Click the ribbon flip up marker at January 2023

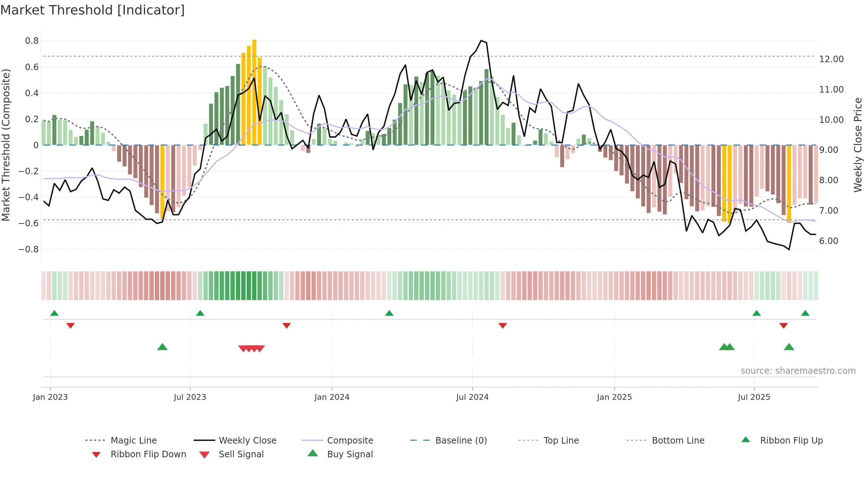click(x=54, y=313)
